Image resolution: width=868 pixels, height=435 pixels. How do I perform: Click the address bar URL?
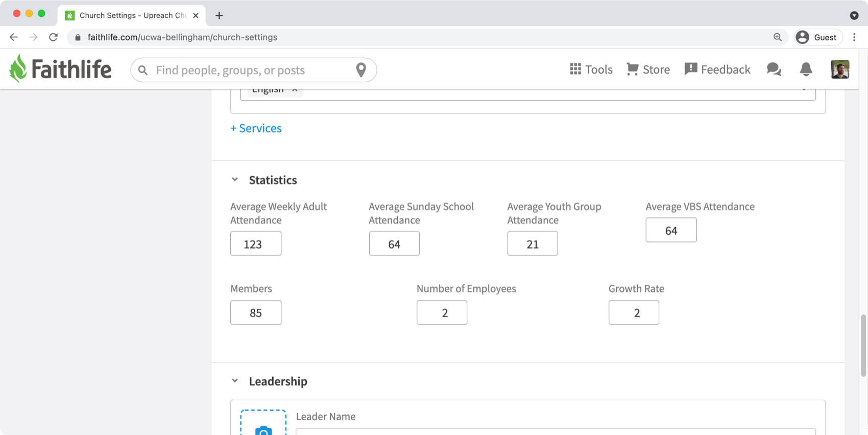(x=182, y=37)
